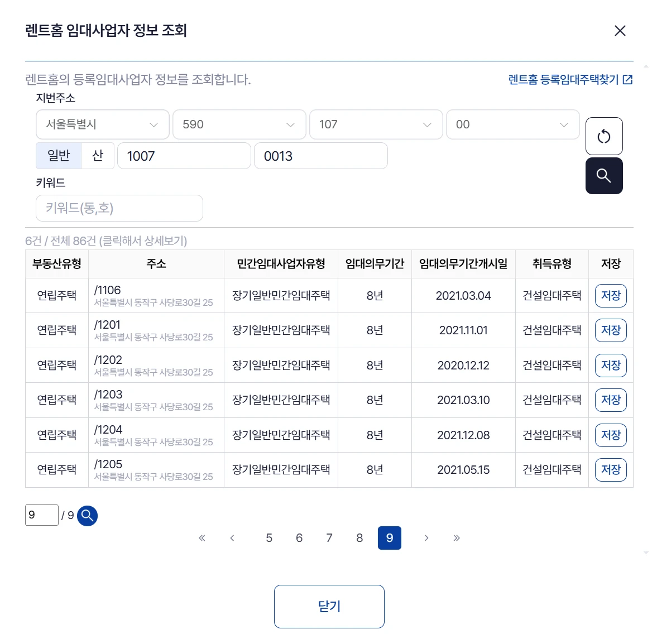Open 렌트홈 등록임대주택찾기 external link

click(x=570, y=80)
